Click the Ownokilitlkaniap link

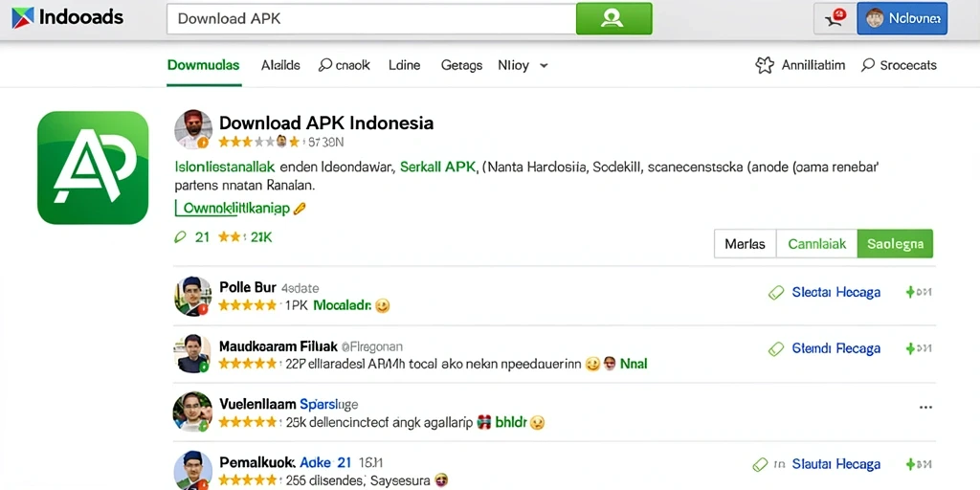(237, 208)
